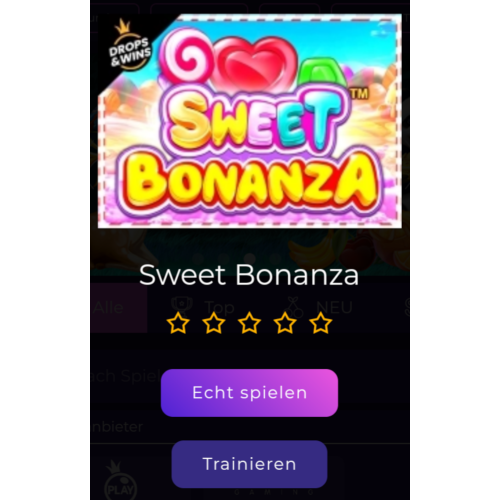Set rating to four stars
This screenshot has height=500, width=500.
285,323
